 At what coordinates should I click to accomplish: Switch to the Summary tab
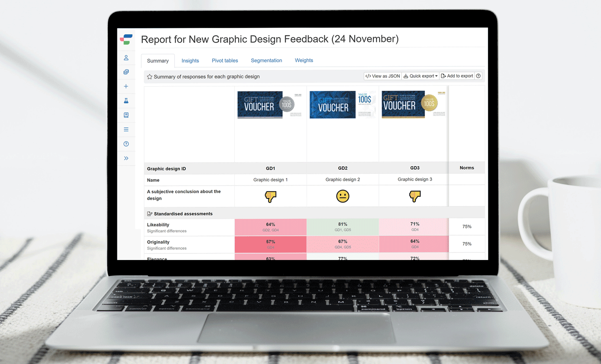[158, 61]
